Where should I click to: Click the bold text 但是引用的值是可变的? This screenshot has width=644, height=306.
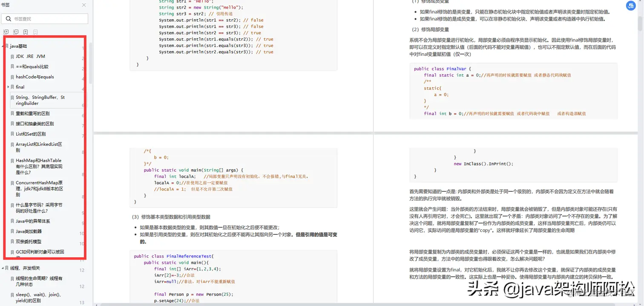click(239, 238)
